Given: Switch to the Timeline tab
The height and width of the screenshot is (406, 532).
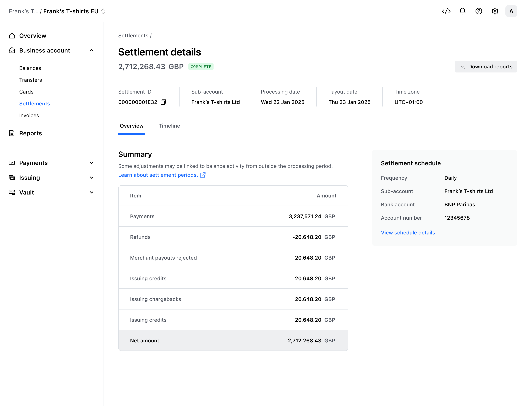Looking at the screenshot, I should tap(169, 126).
